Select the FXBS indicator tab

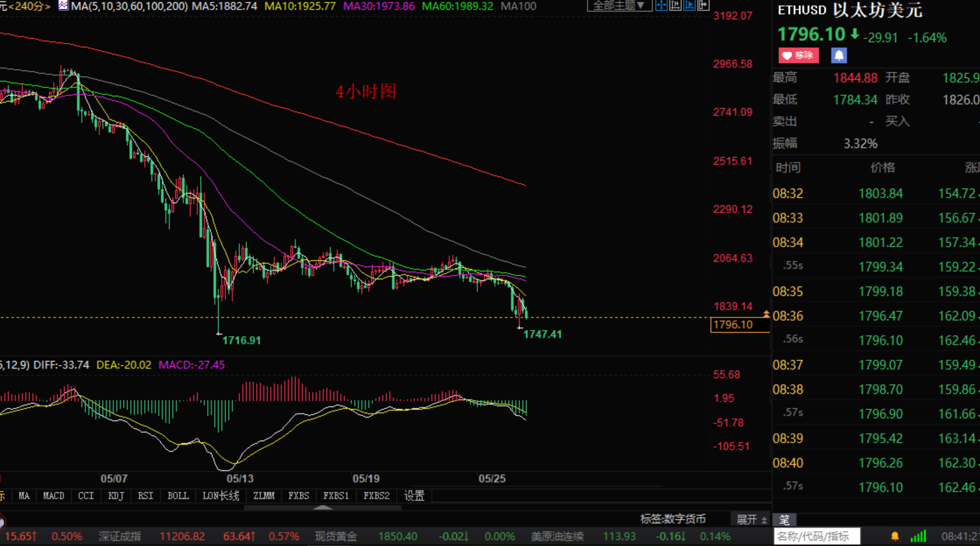[x=299, y=496]
